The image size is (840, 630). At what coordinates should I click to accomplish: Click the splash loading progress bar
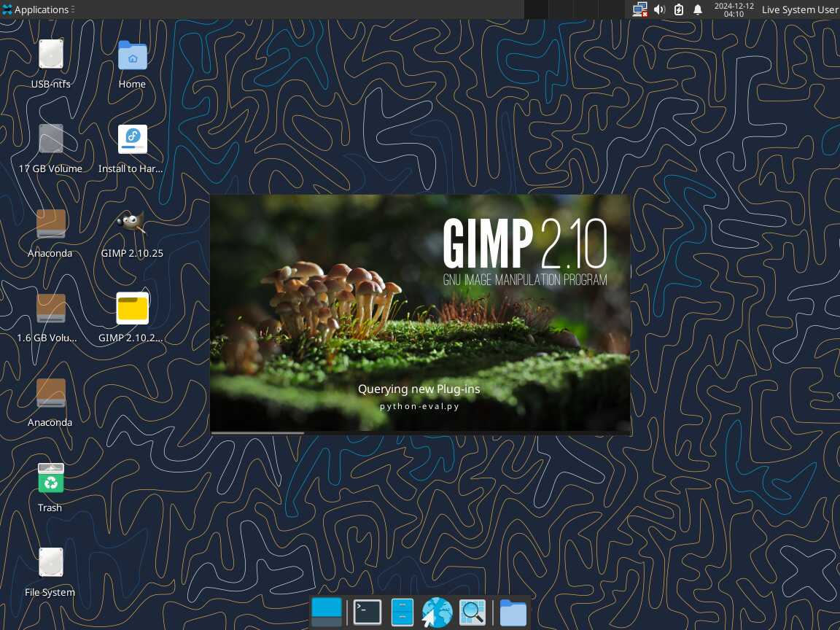(420, 433)
